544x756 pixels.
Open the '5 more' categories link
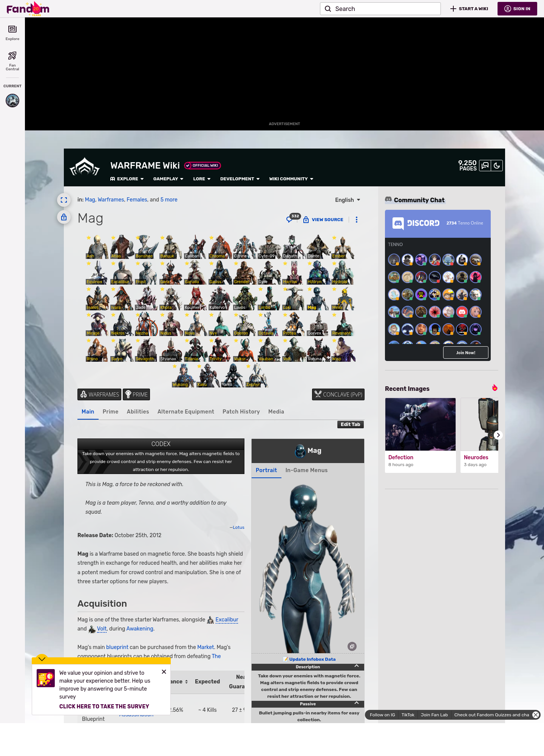coord(169,200)
